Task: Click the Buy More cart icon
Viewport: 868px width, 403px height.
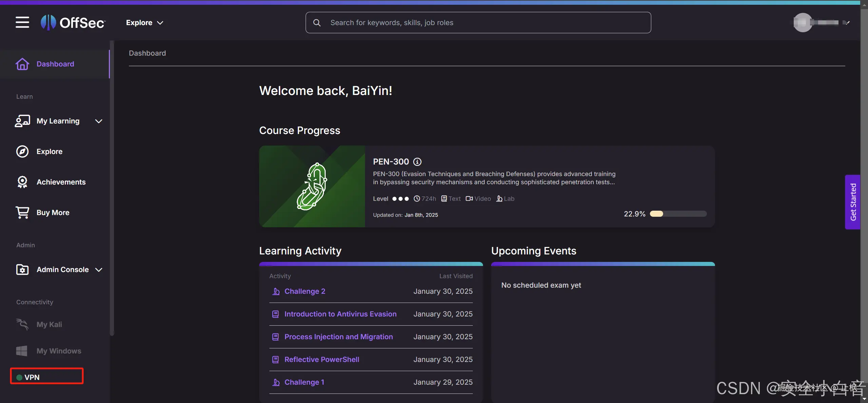Action: point(22,213)
